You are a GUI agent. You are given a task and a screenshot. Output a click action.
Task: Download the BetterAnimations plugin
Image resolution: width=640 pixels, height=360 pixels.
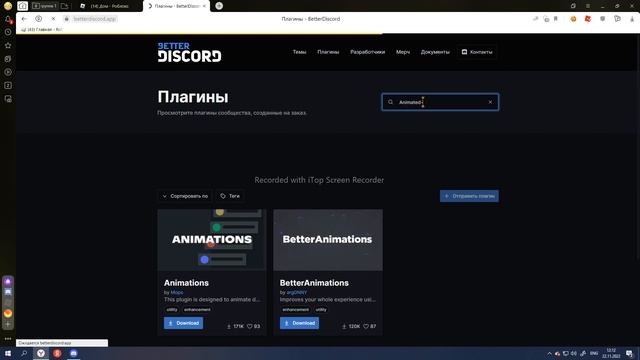pos(299,323)
